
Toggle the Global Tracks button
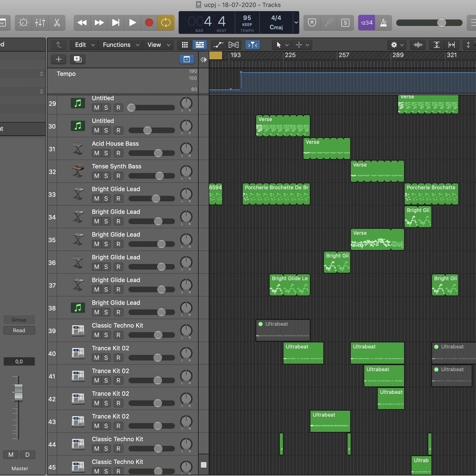click(x=186, y=59)
